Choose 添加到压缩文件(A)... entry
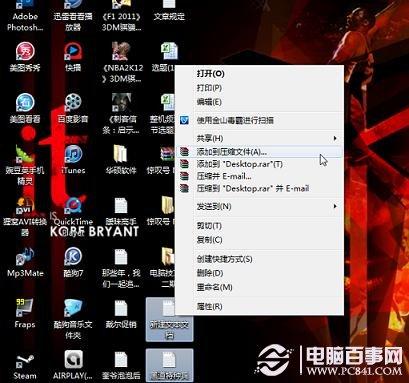409x383 pixels. tap(259, 152)
